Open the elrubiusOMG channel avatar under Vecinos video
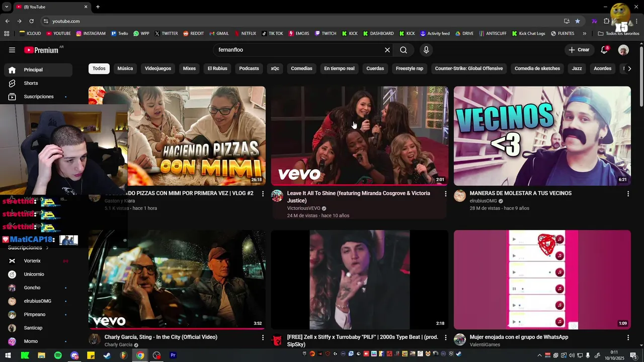Viewport: 644px width, 362px height. 460,196
